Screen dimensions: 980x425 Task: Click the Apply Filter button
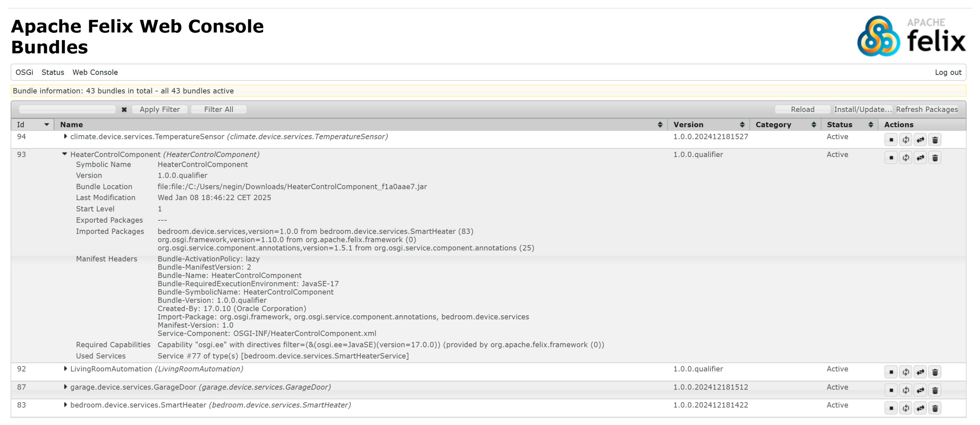160,109
